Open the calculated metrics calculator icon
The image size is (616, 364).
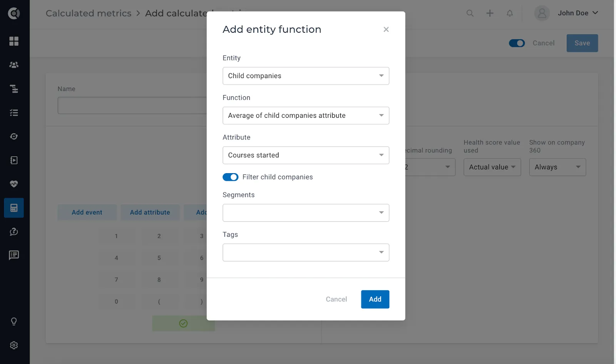pos(14,208)
